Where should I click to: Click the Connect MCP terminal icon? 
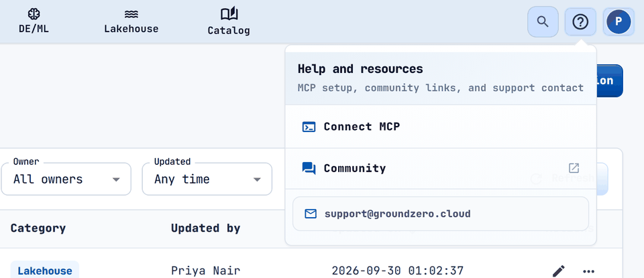click(309, 127)
